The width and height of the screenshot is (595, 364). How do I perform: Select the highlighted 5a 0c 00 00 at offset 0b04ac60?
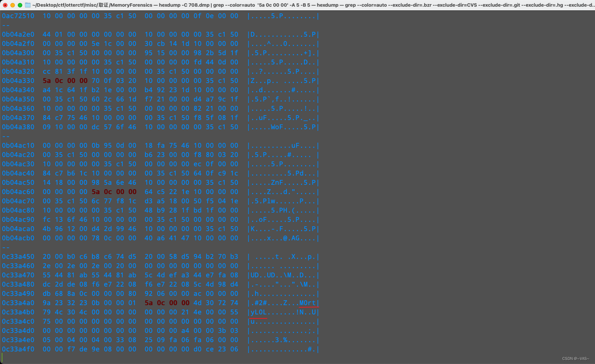tap(114, 191)
